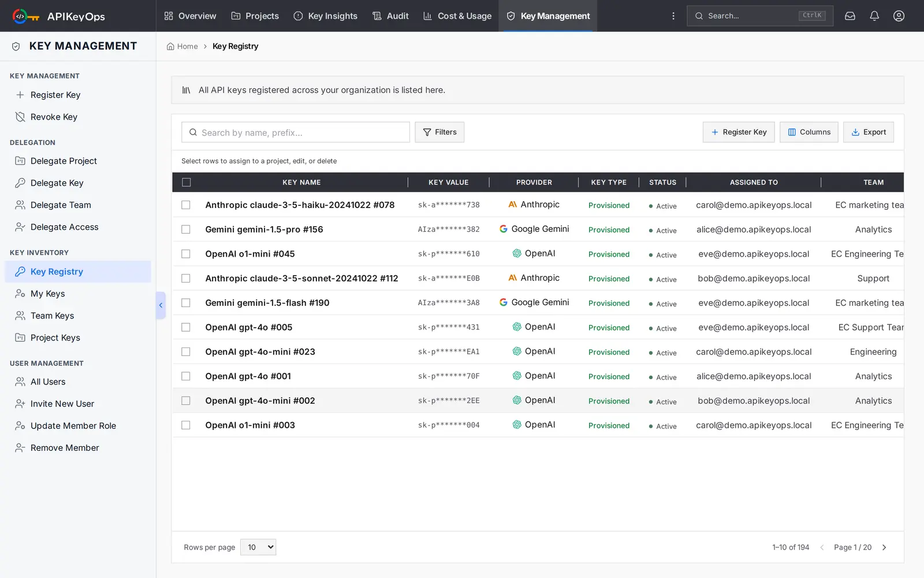Click the library icon in info banner

[186, 90]
